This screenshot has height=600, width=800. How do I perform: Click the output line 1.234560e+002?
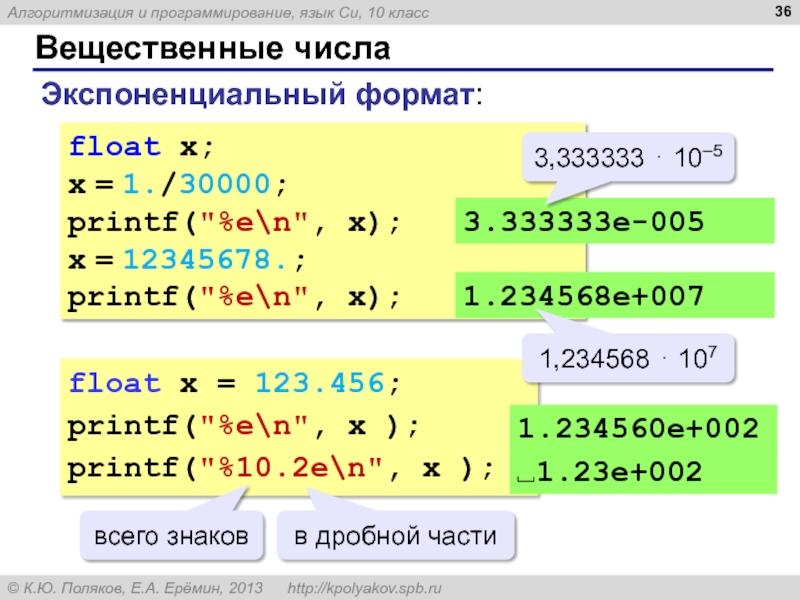coord(638,429)
